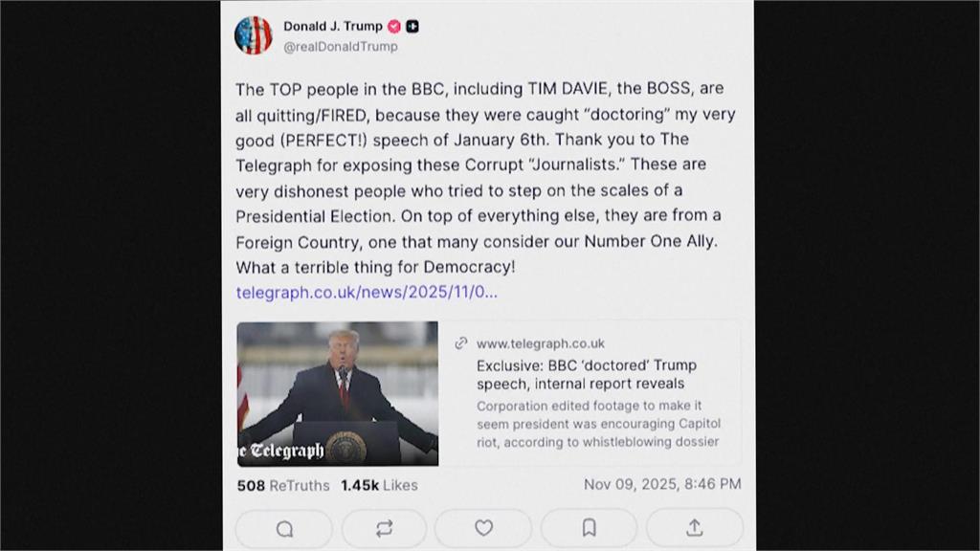980x551 pixels.
Task: Click the www.telegraph.co.uk domain label
Action: pos(541,343)
